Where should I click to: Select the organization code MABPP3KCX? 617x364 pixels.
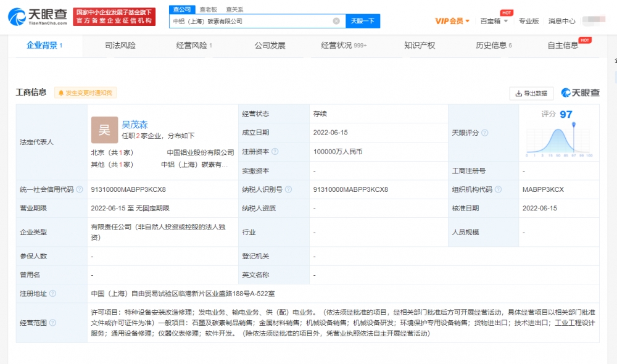[543, 189]
